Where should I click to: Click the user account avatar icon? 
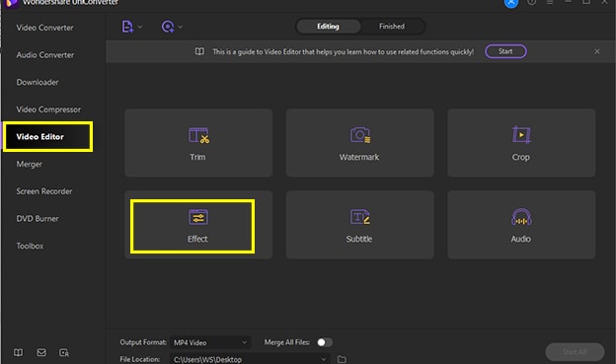510,2
